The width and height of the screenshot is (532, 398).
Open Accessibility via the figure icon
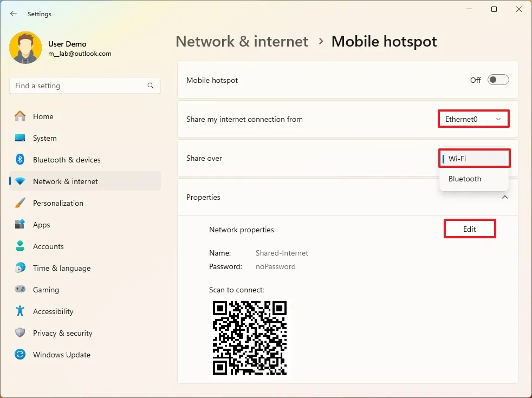point(20,311)
